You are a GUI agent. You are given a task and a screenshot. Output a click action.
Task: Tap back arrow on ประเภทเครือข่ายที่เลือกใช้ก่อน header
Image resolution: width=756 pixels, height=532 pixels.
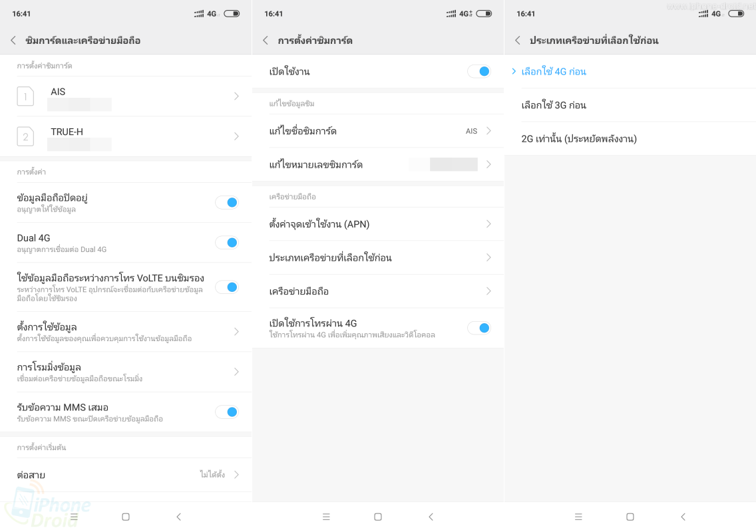tap(518, 41)
